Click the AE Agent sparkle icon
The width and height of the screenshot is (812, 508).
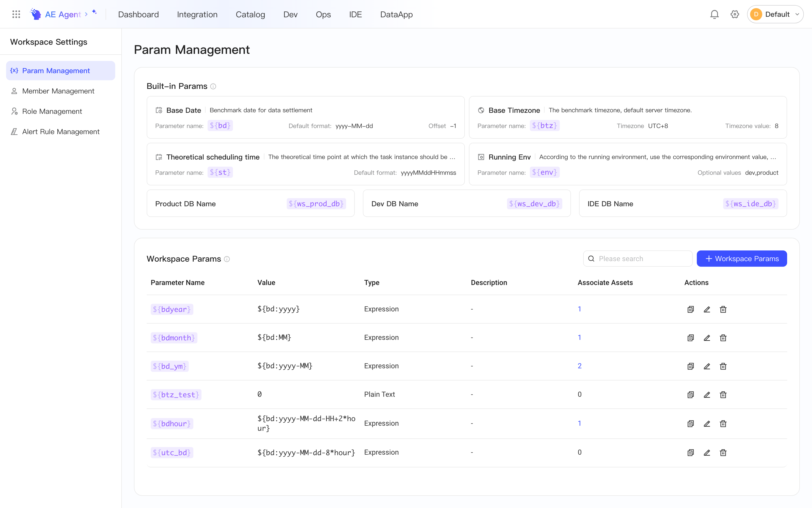pos(95,12)
